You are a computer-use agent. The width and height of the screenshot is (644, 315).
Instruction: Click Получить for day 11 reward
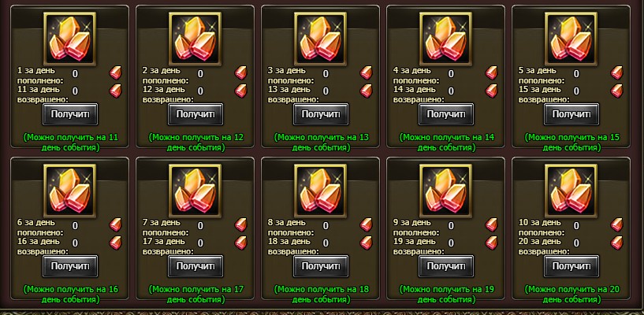(70, 114)
